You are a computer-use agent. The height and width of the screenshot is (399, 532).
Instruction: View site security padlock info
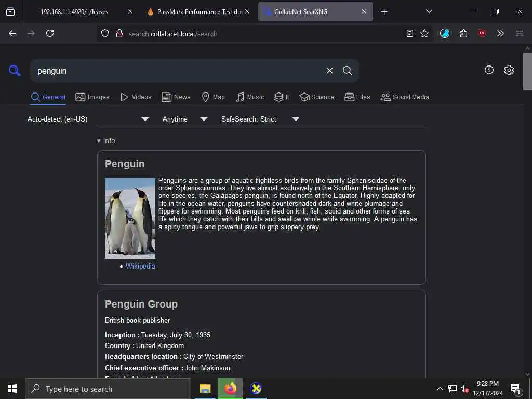[119, 33]
